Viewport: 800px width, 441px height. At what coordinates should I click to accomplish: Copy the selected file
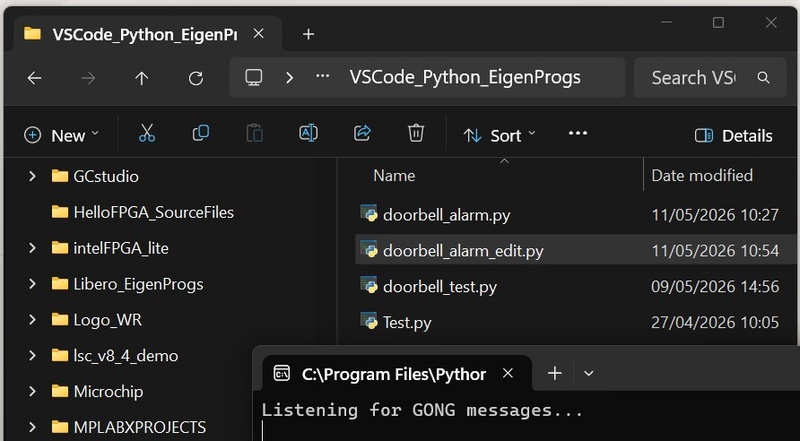[201, 134]
